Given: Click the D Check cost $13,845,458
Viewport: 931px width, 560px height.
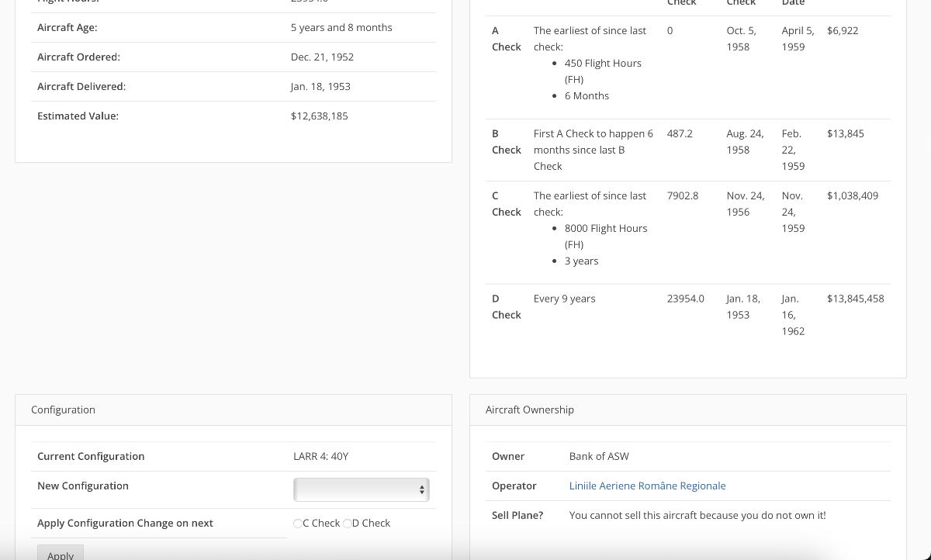Looking at the screenshot, I should [855, 299].
